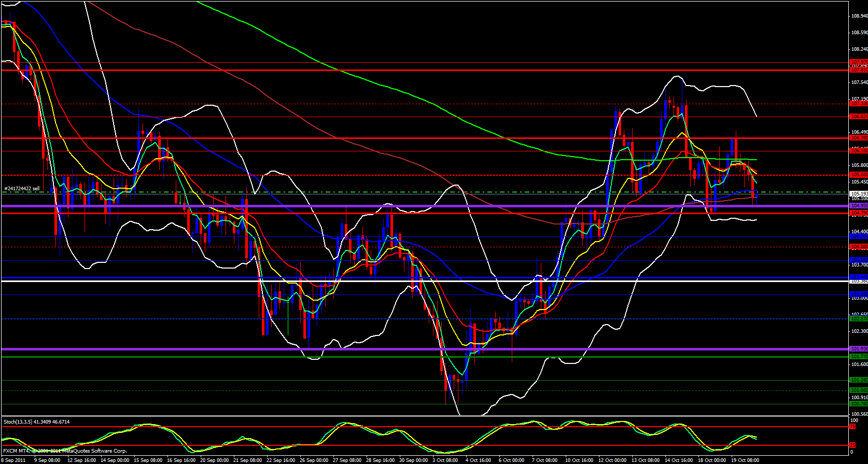This screenshot has width=868, height=464.
Task: Select the green 100.780 level tag
Action: coord(859,404)
